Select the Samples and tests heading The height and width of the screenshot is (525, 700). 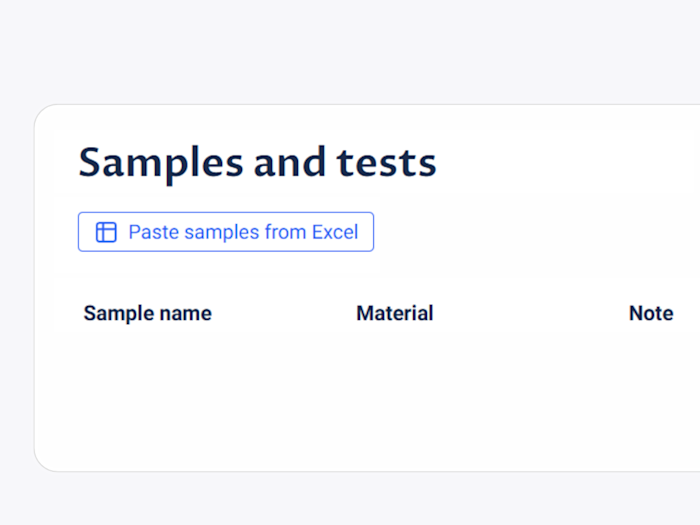(x=257, y=163)
